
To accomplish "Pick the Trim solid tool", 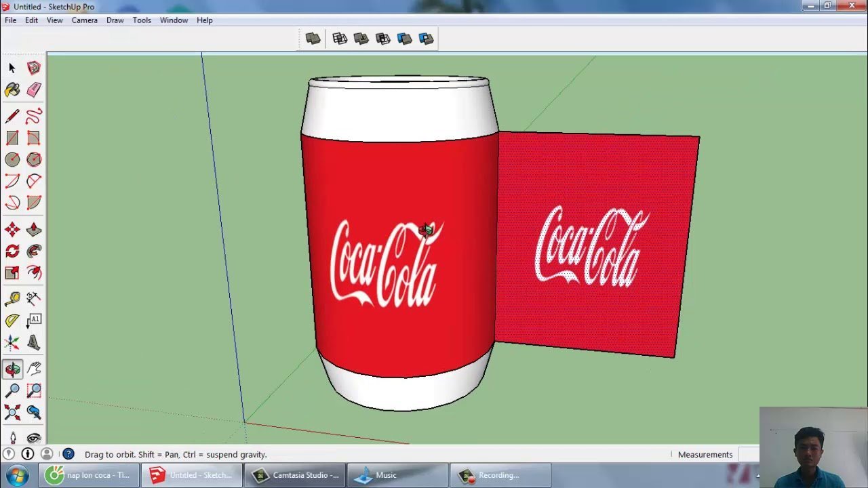I will tap(405, 39).
